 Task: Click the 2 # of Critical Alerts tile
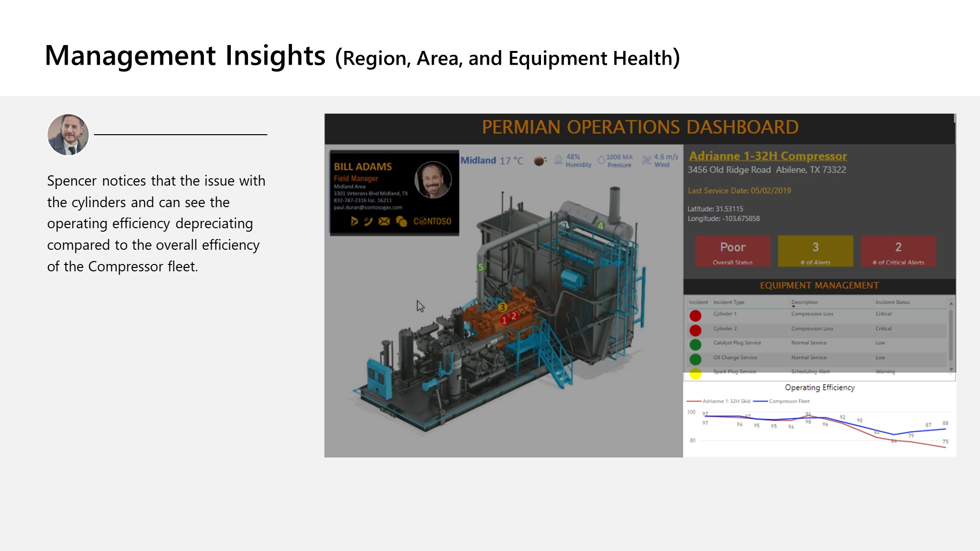(898, 251)
